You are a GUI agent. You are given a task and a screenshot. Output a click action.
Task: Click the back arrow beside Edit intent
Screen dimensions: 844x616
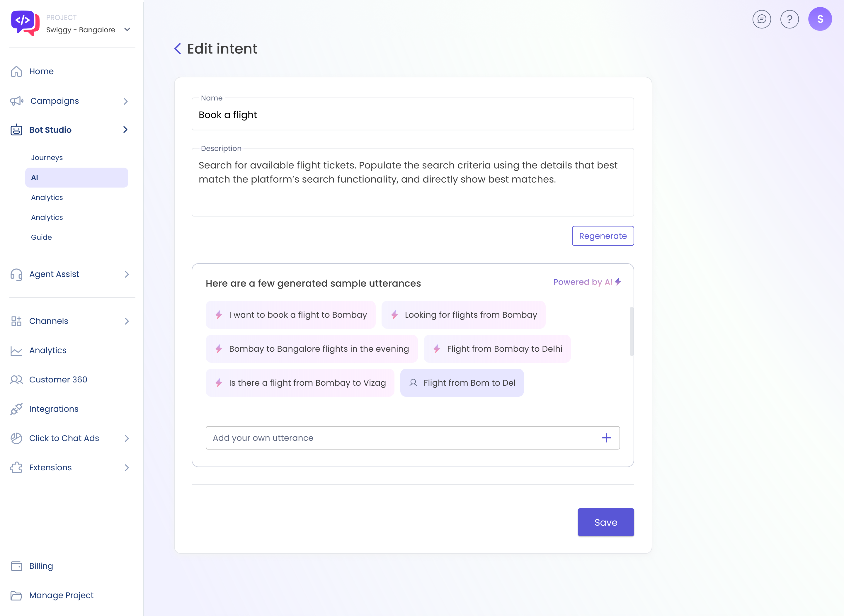(178, 48)
